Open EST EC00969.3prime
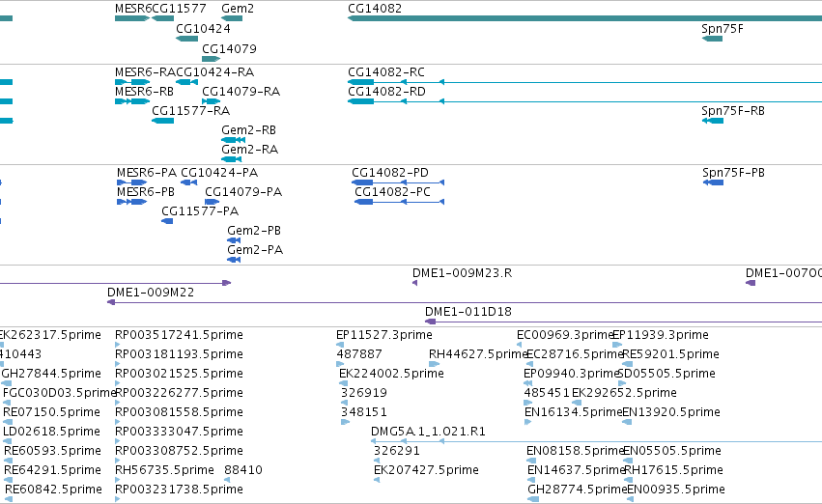Viewport: 822px width, 504px height. pos(565,335)
